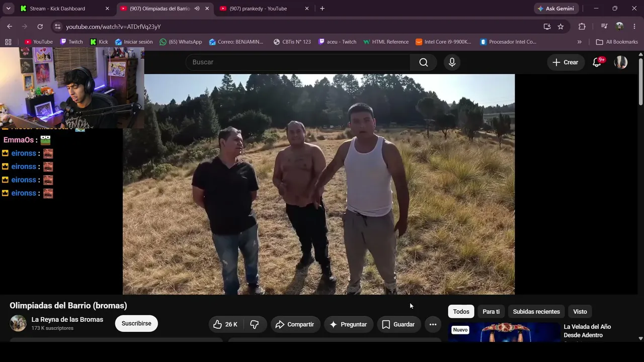Viewport: 644px width, 362px height.
Task: Open Ask Gemini
Action: 556,9
